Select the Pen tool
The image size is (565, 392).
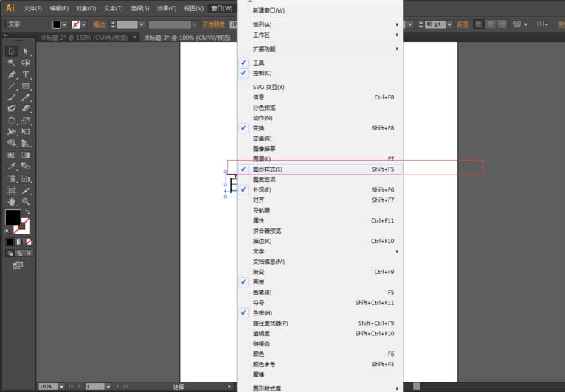point(12,74)
